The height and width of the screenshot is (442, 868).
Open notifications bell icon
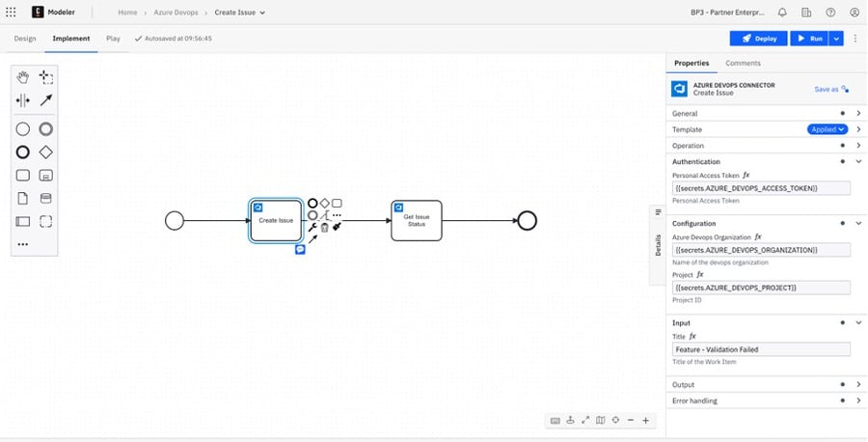tap(782, 13)
